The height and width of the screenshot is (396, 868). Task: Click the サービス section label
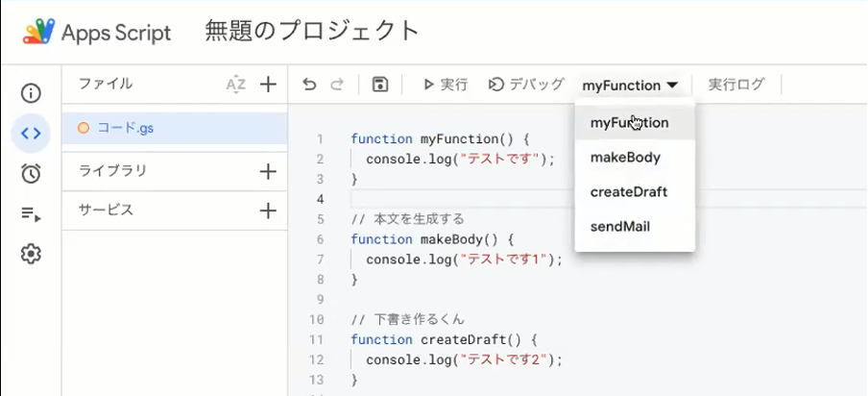[106, 210]
